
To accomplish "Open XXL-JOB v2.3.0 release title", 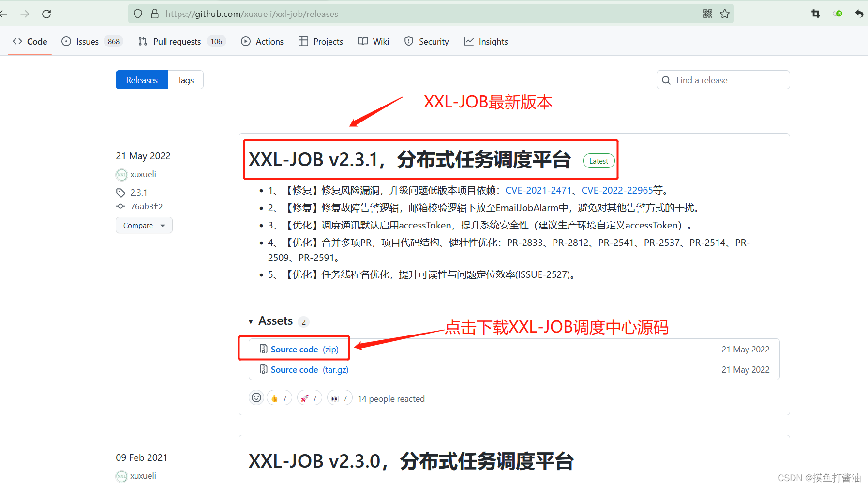I will point(411,461).
